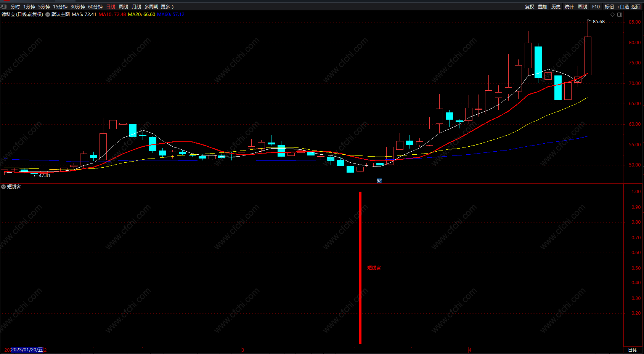Image resolution: width=644 pixels, height=354 pixels.
Task: Click the MA10: 72.48 label
Action: click(112, 14)
